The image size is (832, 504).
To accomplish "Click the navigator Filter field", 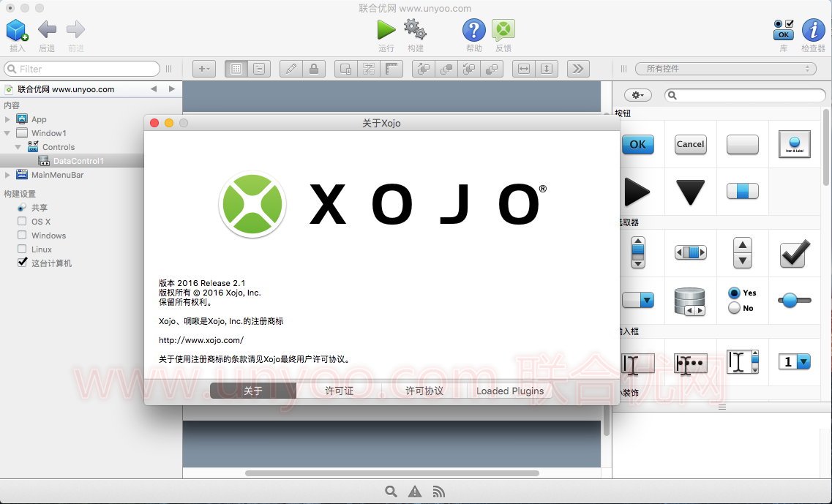I will point(82,69).
